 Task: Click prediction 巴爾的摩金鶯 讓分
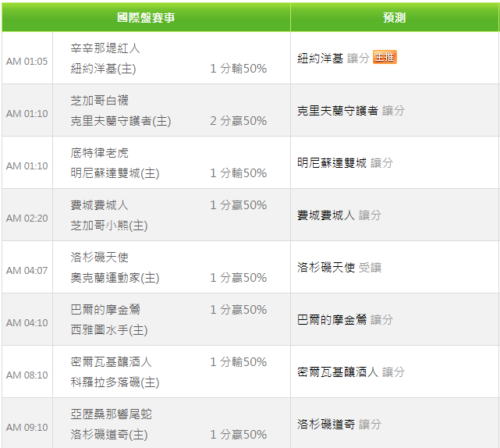[x=345, y=320]
